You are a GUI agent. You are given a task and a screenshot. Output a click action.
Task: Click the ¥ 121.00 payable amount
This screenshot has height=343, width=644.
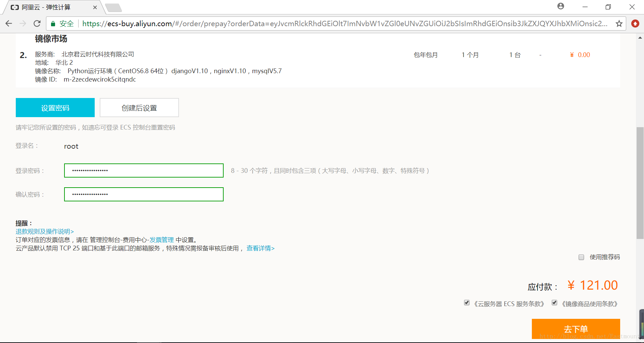(592, 285)
